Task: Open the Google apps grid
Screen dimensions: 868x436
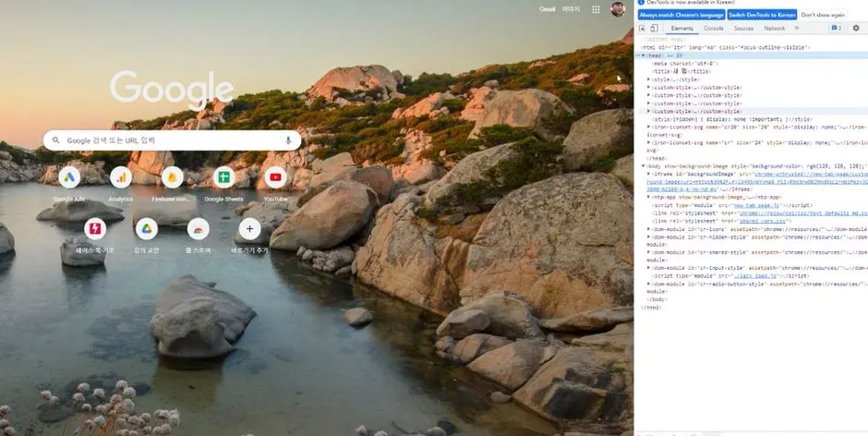Action: click(596, 9)
